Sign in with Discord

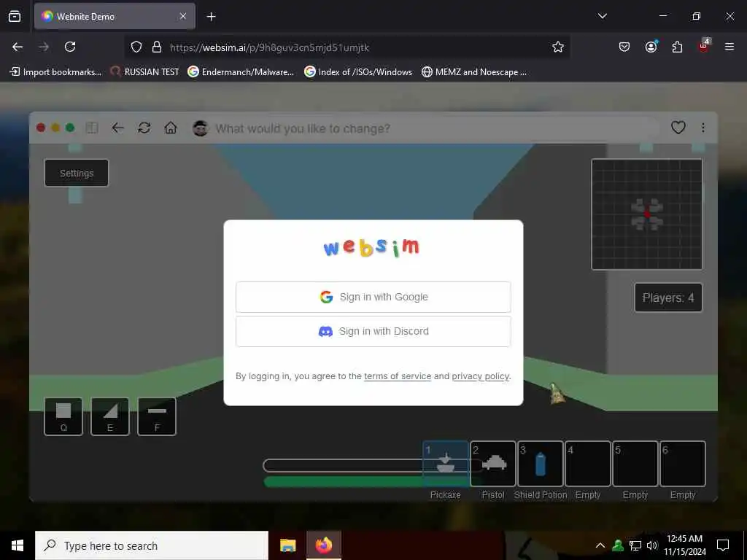[x=373, y=332]
